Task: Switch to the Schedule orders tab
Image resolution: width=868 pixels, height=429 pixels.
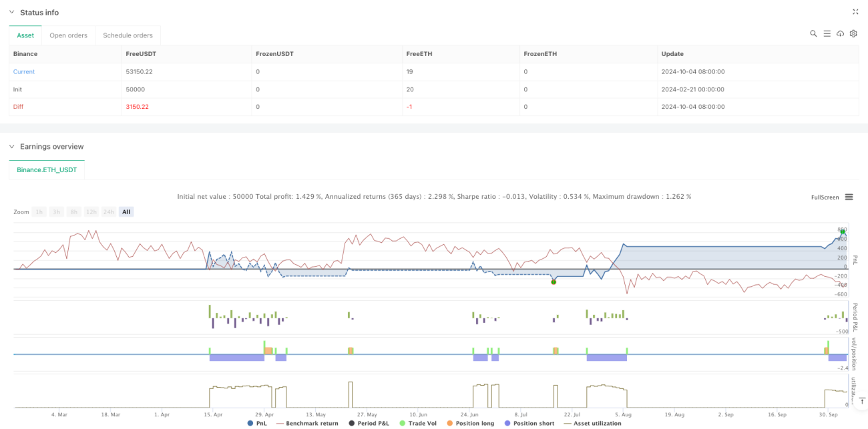Action: coord(128,35)
